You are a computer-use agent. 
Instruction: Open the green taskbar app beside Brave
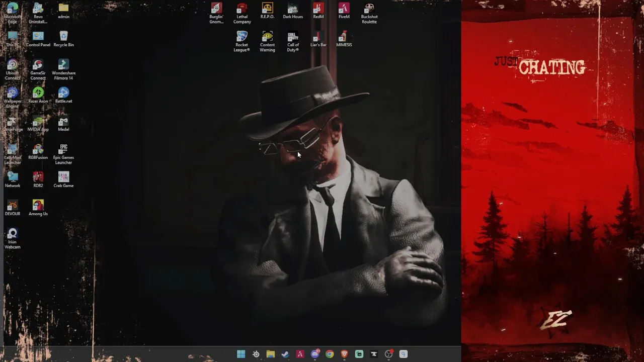pyautogui.click(x=359, y=354)
